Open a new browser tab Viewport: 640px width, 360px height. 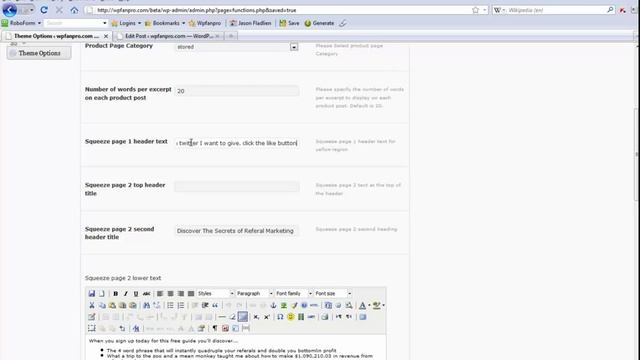[x=231, y=36]
